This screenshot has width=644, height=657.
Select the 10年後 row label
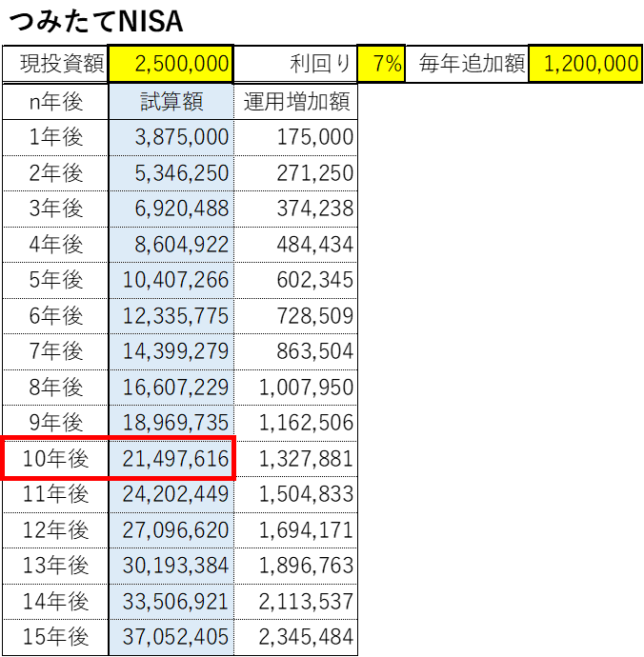pyautogui.click(x=55, y=459)
